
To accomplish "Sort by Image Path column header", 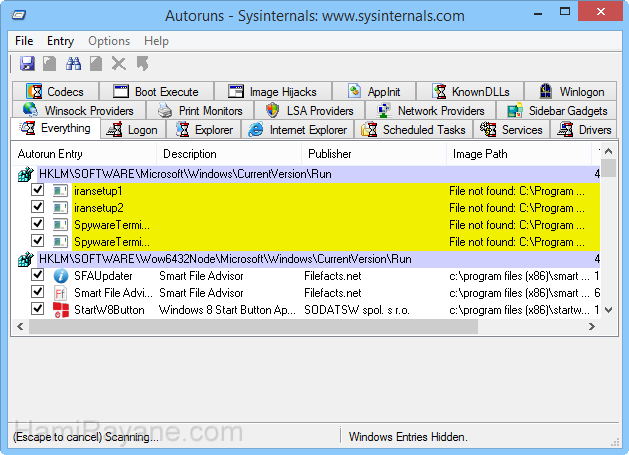I will 519,154.
